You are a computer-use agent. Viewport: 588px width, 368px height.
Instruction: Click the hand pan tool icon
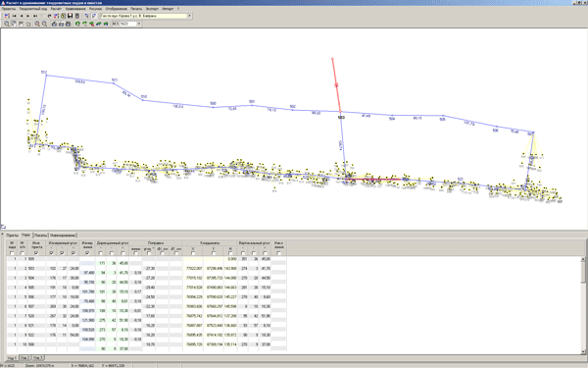28,24
